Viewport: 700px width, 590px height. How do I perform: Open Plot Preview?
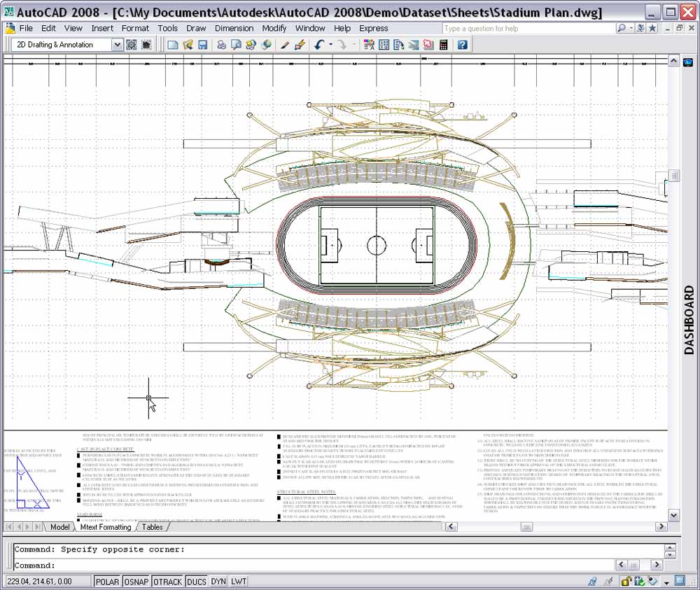[235, 44]
